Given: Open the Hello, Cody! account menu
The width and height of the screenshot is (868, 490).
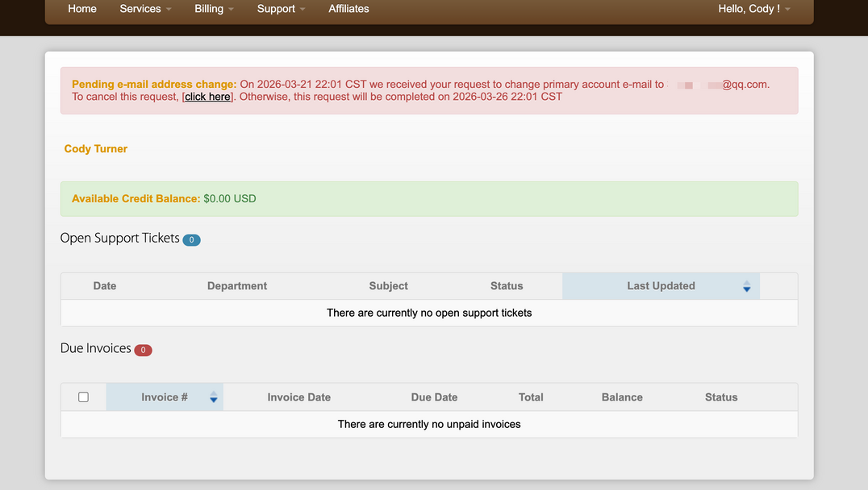Looking at the screenshot, I should tap(753, 9).
